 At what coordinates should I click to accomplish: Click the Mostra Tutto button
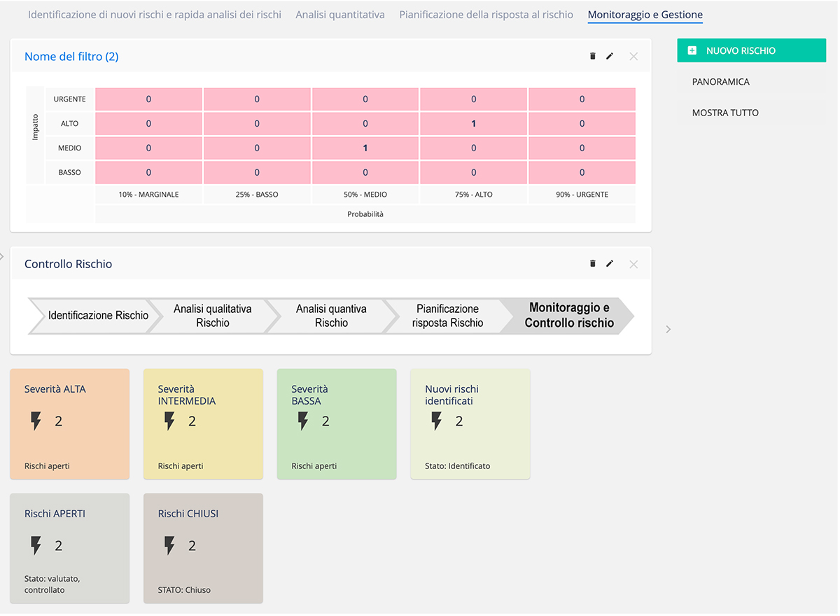coord(725,113)
